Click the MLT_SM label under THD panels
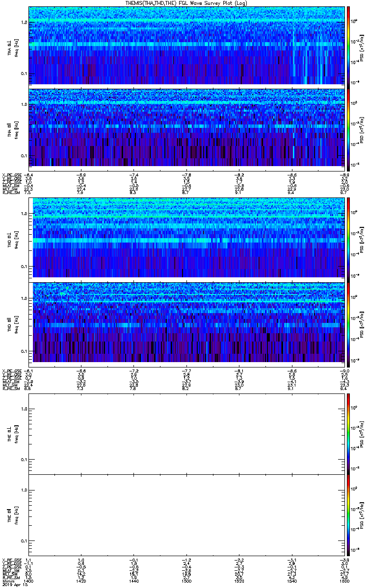This screenshot has width=368, height=588. point(10,384)
